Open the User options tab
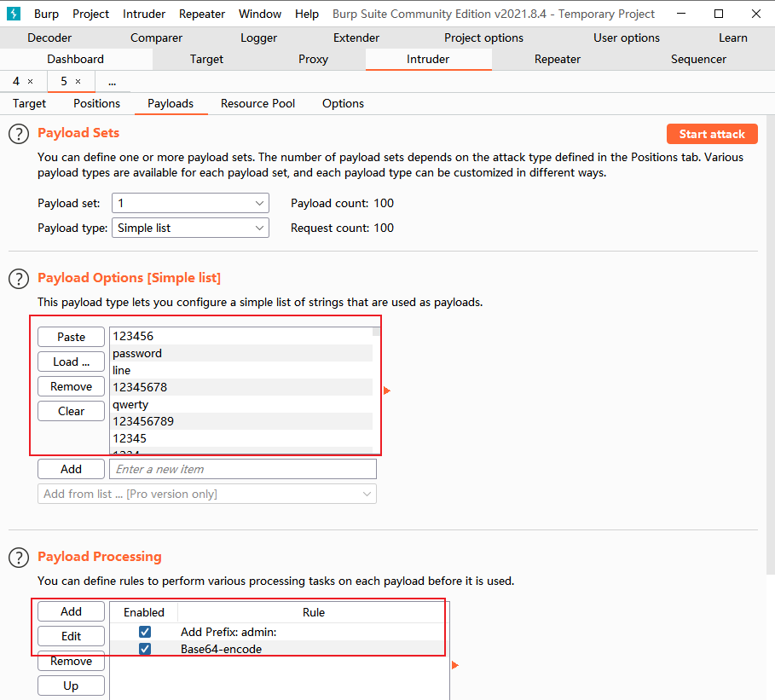The width and height of the screenshot is (775, 700). pos(627,38)
